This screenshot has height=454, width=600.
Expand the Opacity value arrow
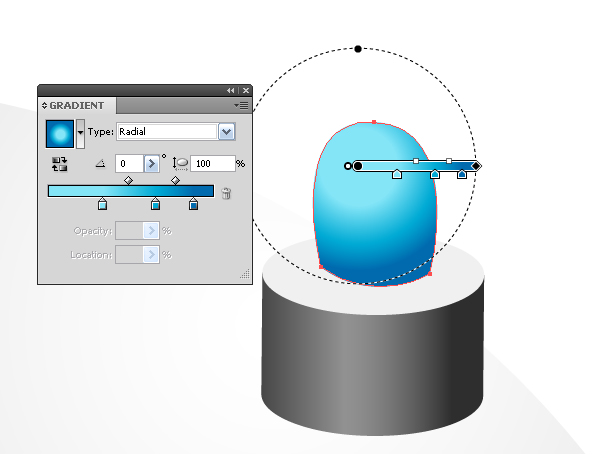point(152,230)
